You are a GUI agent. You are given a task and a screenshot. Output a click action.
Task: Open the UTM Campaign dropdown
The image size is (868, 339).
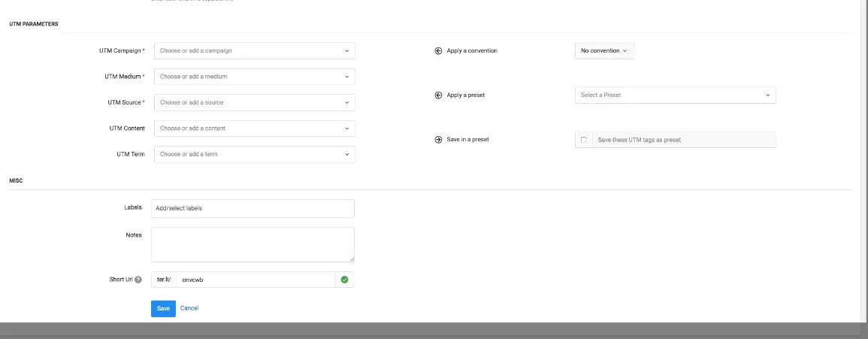click(x=254, y=51)
